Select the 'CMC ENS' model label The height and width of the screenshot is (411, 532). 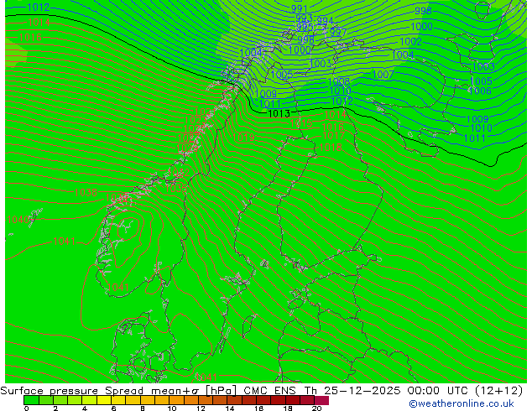point(269,391)
